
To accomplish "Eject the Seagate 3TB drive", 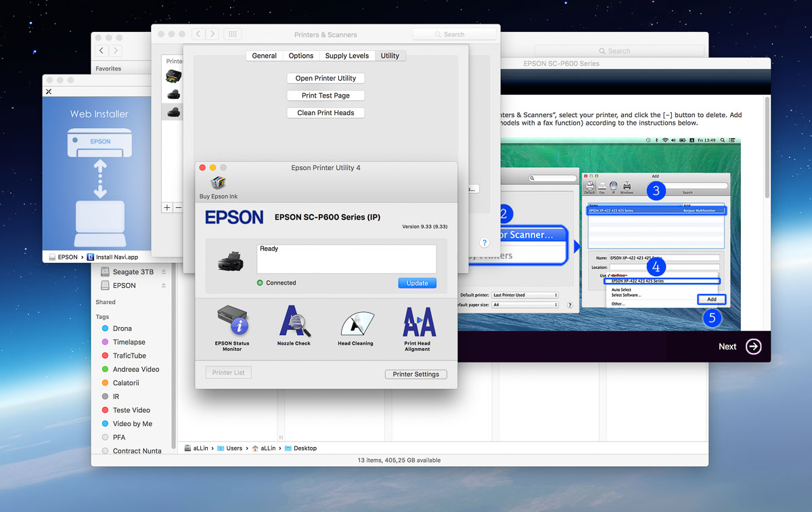I will (x=163, y=272).
